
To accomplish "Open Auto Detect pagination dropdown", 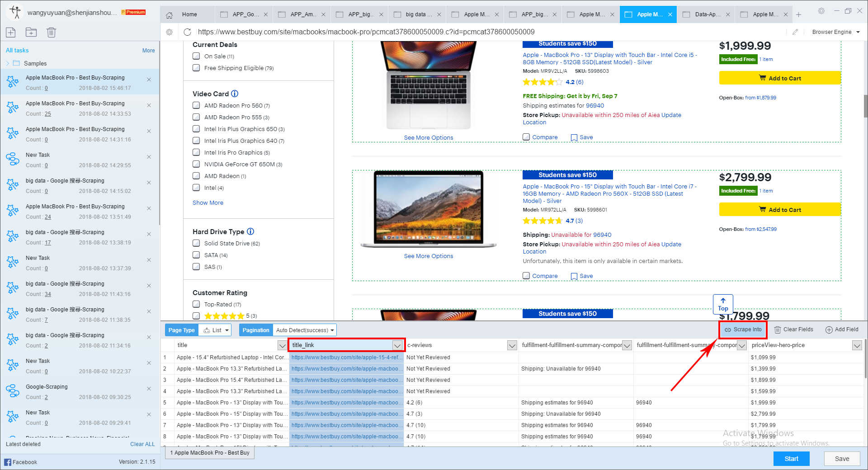I will [305, 330].
